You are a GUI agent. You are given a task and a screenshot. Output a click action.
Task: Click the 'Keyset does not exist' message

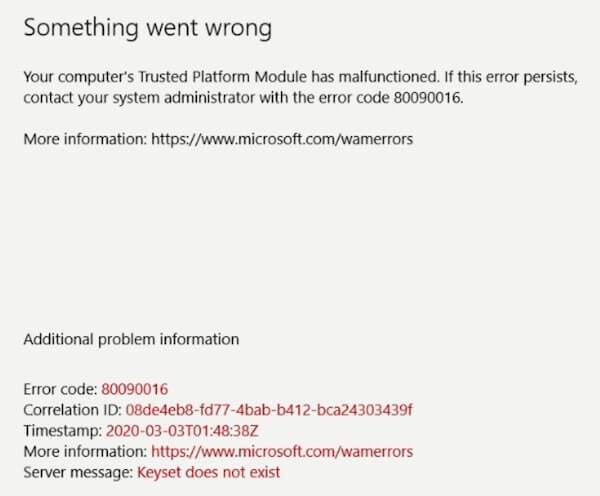[209, 472]
